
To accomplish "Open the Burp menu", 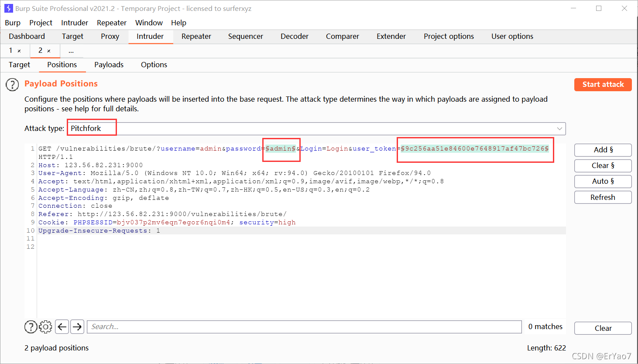I will click(13, 23).
